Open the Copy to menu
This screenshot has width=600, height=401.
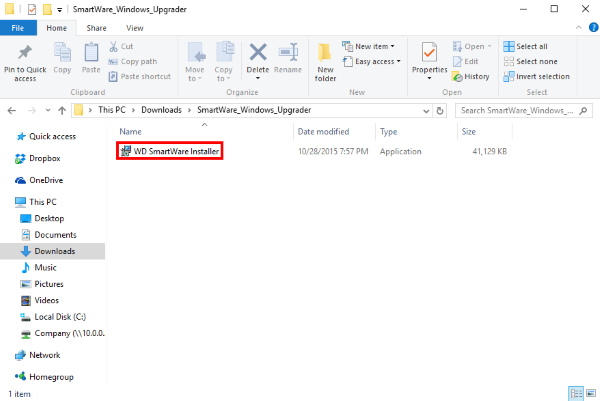point(223,62)
